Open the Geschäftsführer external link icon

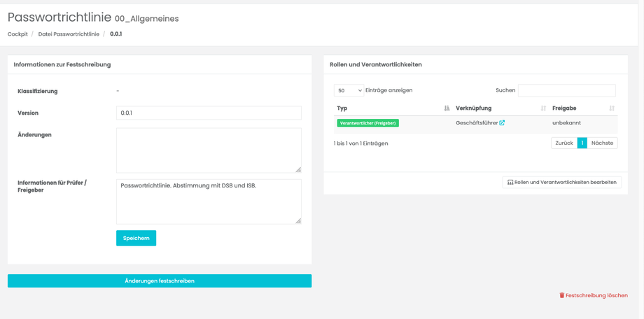502,123
